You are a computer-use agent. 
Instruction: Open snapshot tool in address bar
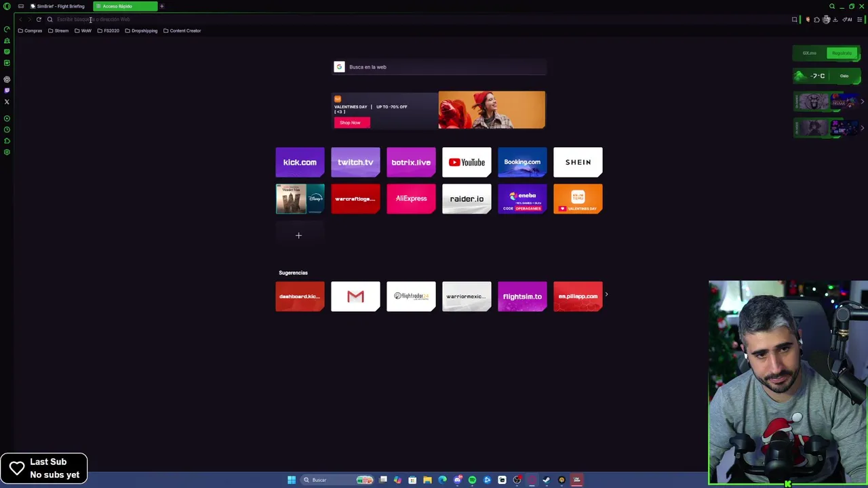(x=795, y=20)
